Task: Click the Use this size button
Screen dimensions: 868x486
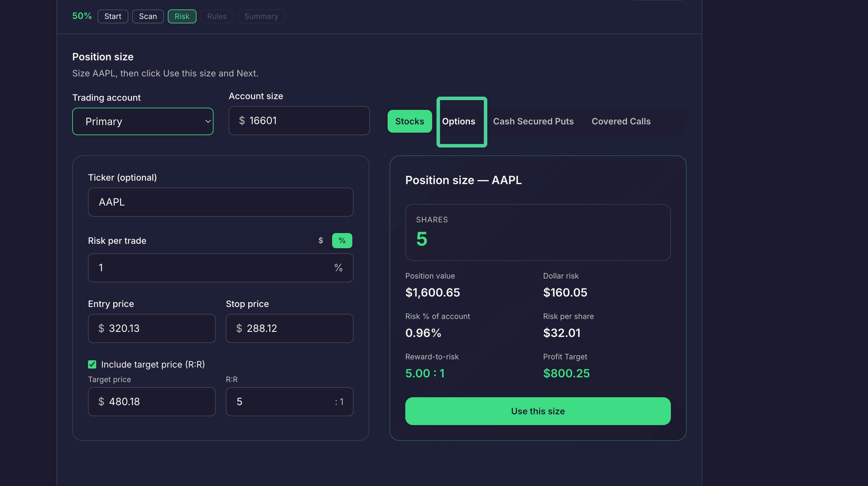Action: pos(538,411)
